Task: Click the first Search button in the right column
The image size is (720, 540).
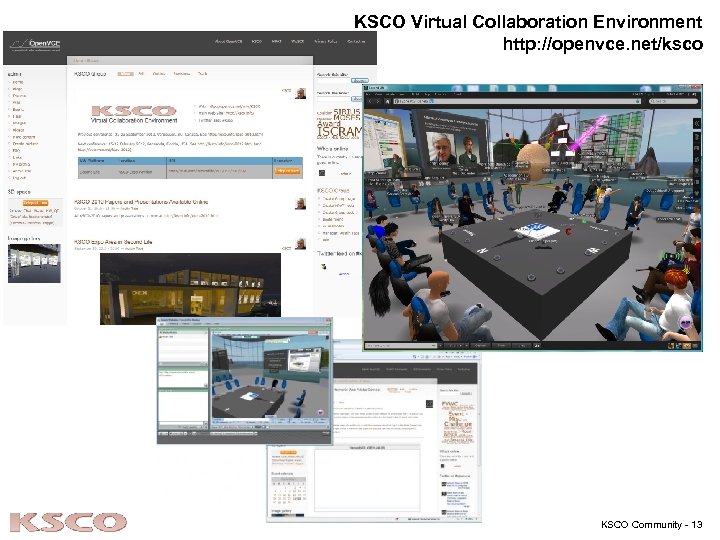Action: point(360,81)
